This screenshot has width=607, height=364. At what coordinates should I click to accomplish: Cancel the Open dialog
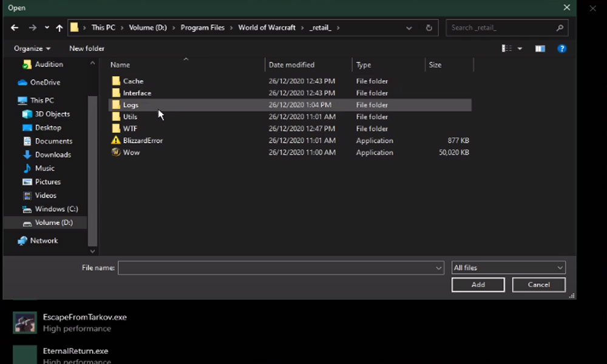pos(538,285)
